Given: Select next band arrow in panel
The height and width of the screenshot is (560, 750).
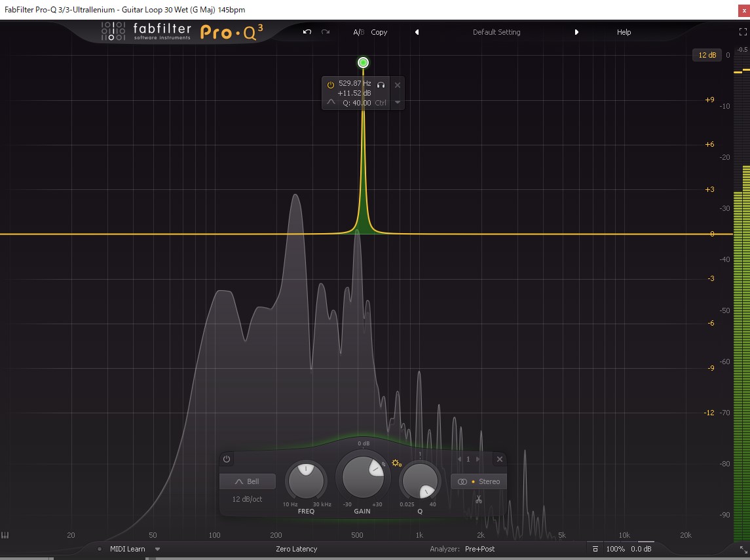Looking at the screenshot, I should [x=478, y=459].
